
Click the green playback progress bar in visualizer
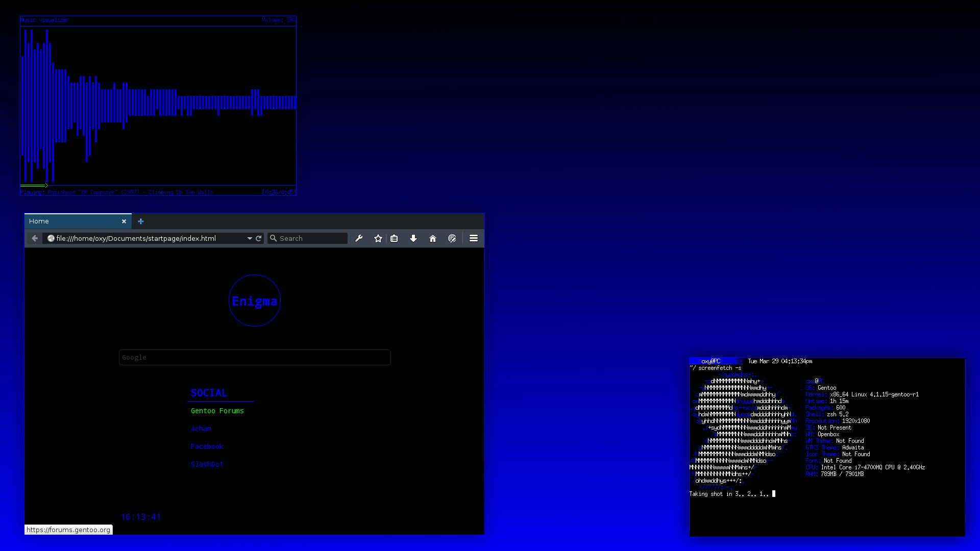(34, 185)
